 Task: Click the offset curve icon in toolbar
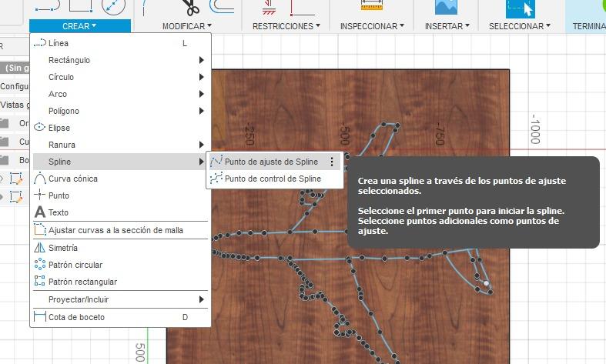click(x=222, y=6)
